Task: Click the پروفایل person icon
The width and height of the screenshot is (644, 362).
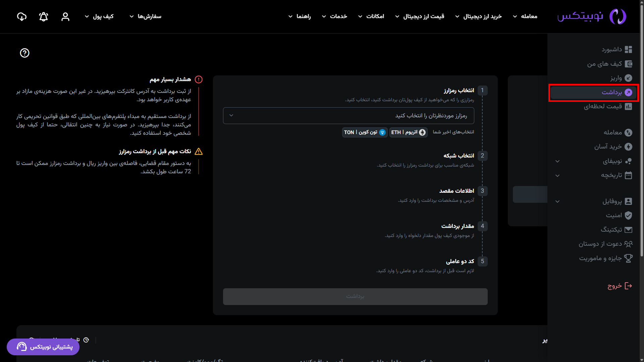Action: pyautogui.click(x=628, y=201)
